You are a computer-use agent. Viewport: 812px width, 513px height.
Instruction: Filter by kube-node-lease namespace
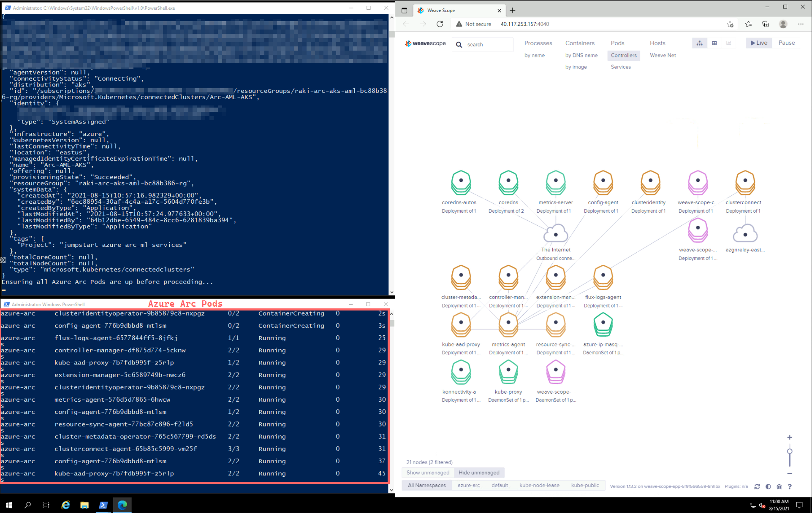point(539,486)
